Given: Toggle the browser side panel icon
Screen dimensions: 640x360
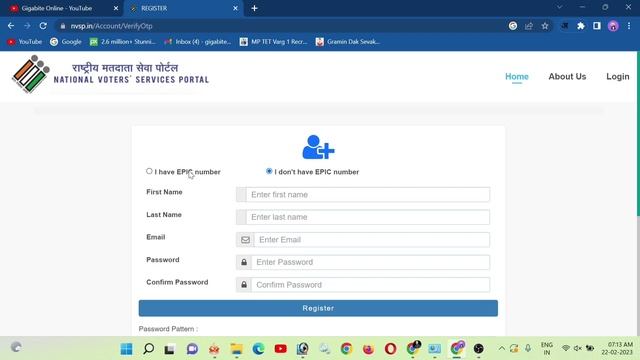Looking at the screenshot, I should (597, 26).
